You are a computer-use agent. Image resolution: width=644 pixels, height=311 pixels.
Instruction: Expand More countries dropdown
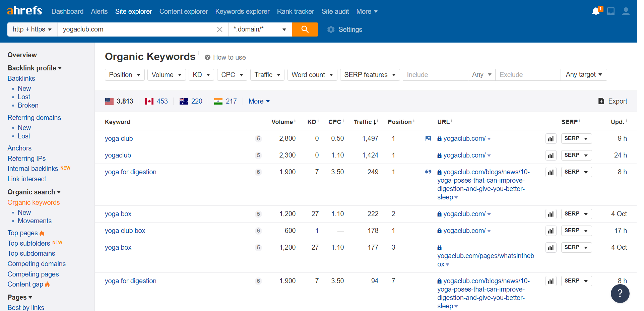(259, 101)
